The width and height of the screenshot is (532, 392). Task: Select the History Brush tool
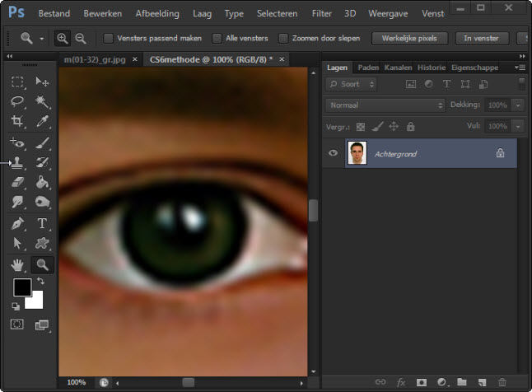point(42,162)
